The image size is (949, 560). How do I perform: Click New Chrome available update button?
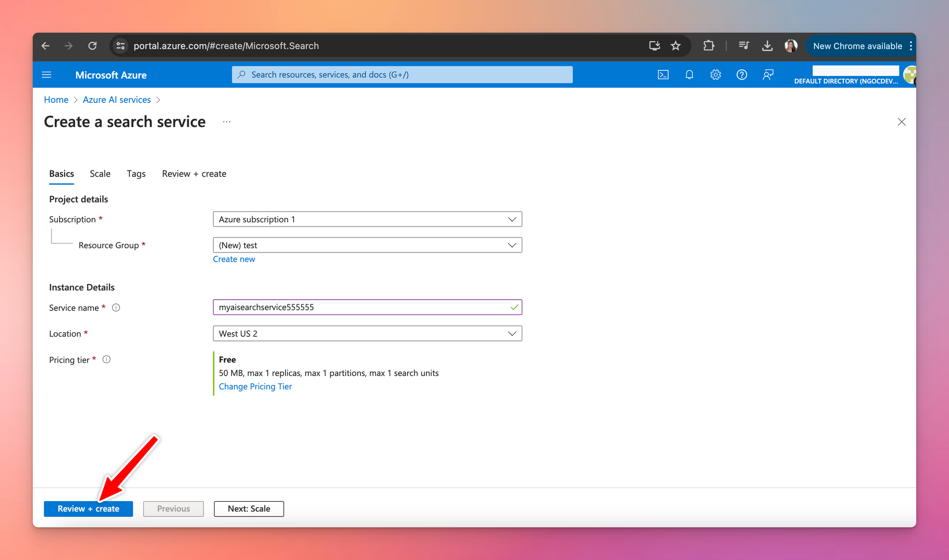[857, 46]
